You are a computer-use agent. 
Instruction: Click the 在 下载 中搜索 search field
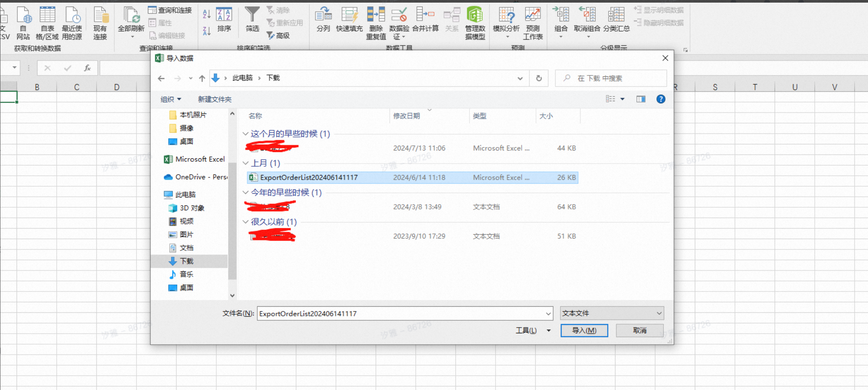[611, 78]
